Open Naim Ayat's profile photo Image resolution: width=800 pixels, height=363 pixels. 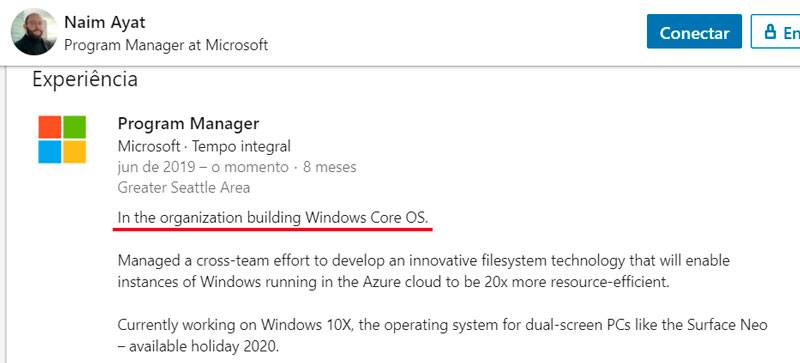(x=34, y=32)
